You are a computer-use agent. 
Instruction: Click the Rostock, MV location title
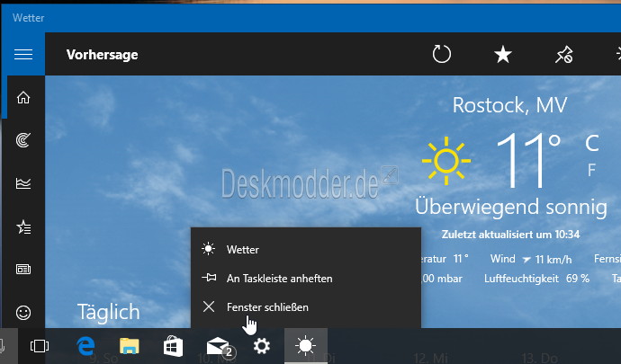coord(510,105)
